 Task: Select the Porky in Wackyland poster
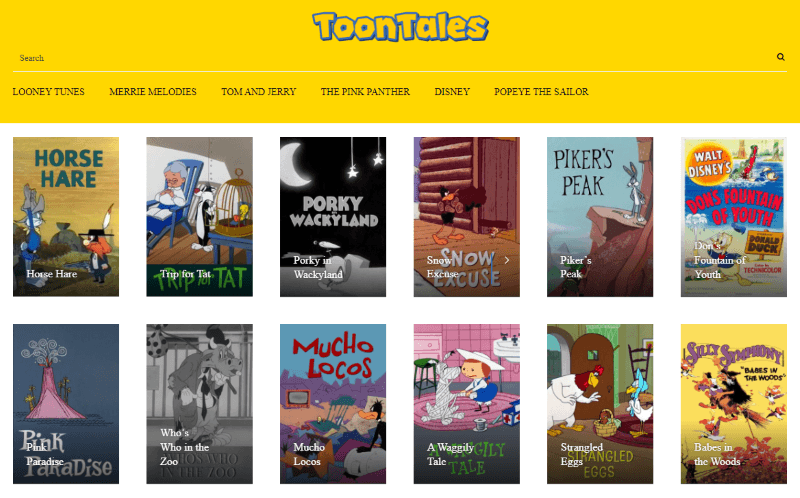click(x=333, y=217)
